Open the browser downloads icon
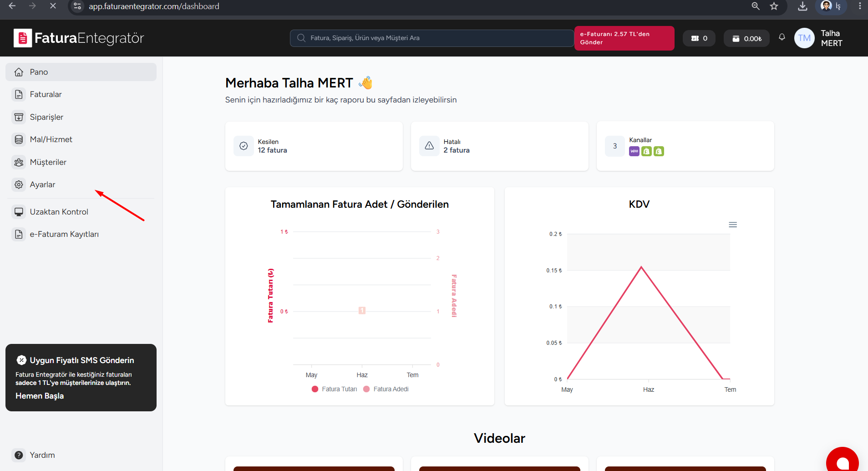Image resolution: width=868 pixels, height=471 pixels. [x=802, y=6]
